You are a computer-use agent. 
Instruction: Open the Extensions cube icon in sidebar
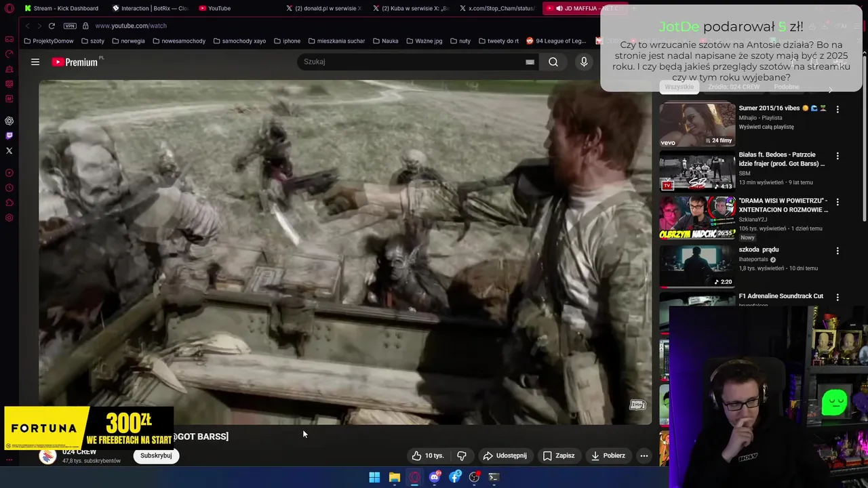(9, 203)
